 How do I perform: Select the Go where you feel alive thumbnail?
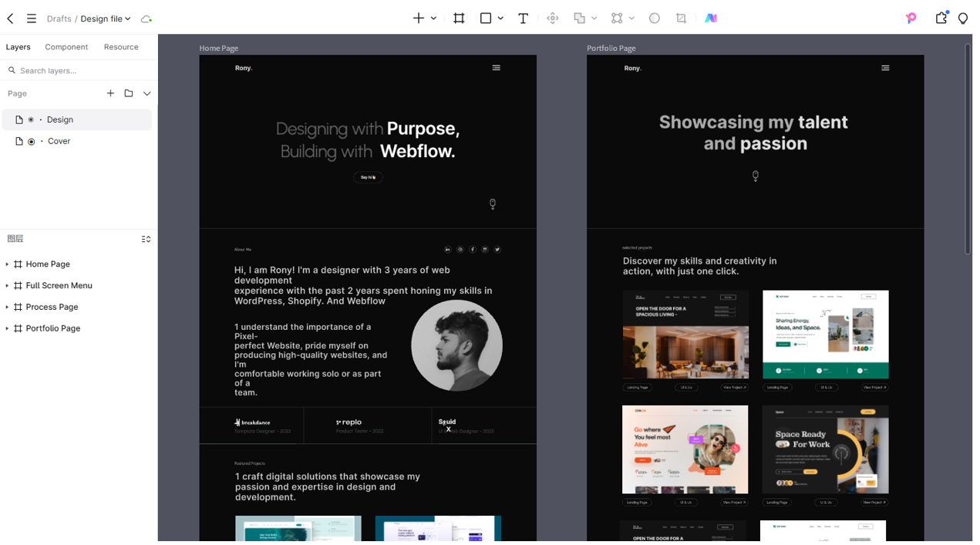[x=685, y=449]
